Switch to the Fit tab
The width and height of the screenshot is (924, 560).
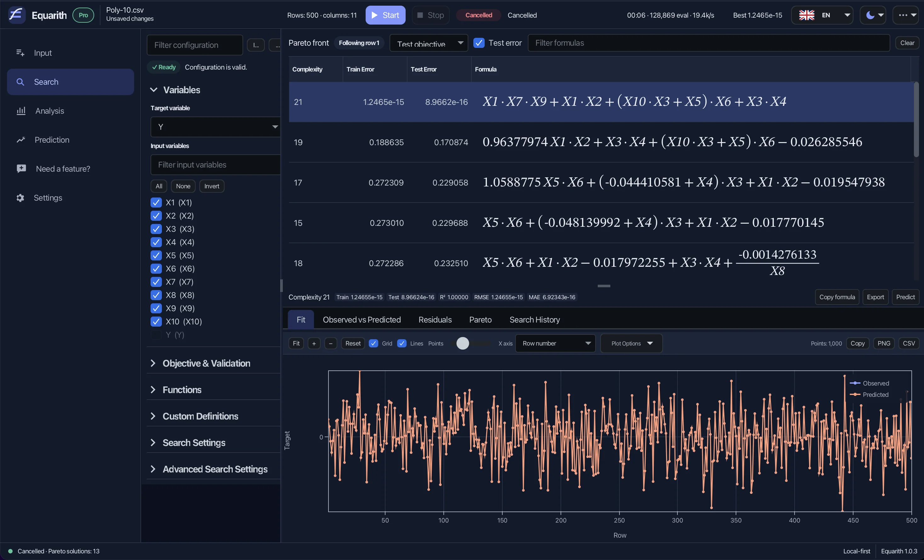(x=301, y=320)
